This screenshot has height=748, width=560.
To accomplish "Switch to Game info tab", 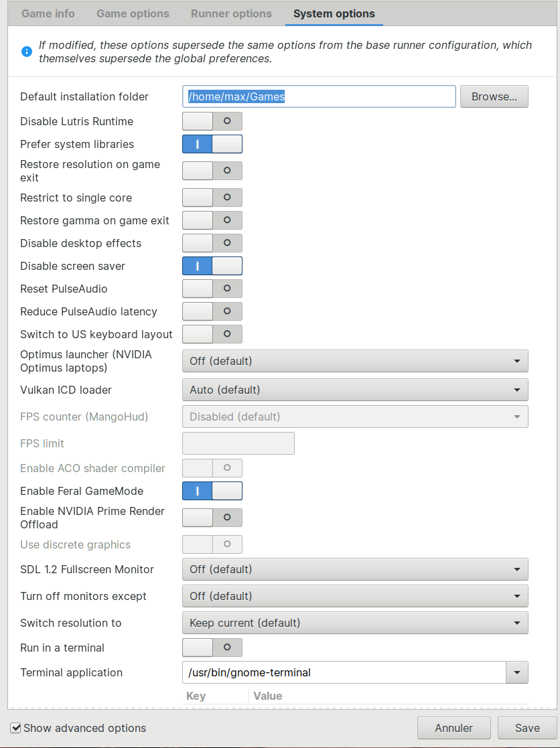I will 48,13.
